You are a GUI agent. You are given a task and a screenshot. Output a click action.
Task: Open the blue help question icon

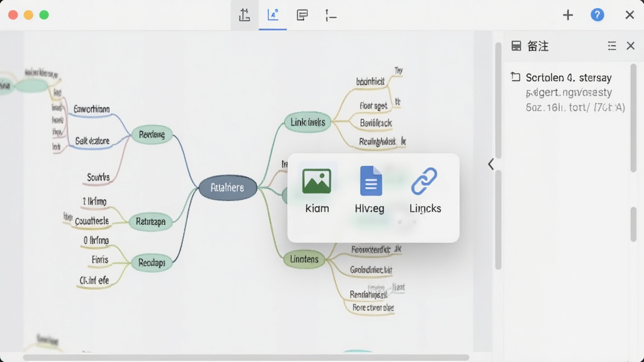coord(597,15)
